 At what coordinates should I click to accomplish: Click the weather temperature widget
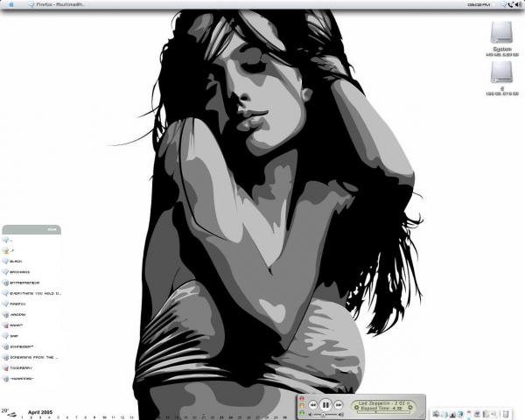click(9, 412)
